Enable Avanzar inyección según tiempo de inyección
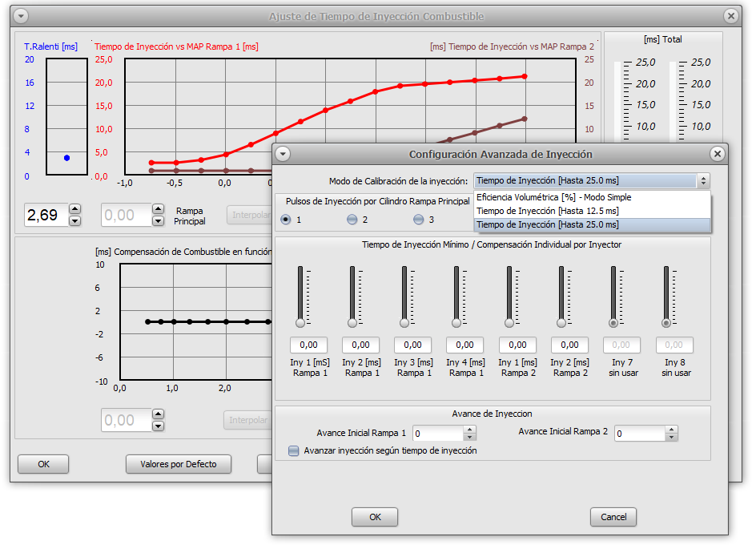 pos(294,451)
